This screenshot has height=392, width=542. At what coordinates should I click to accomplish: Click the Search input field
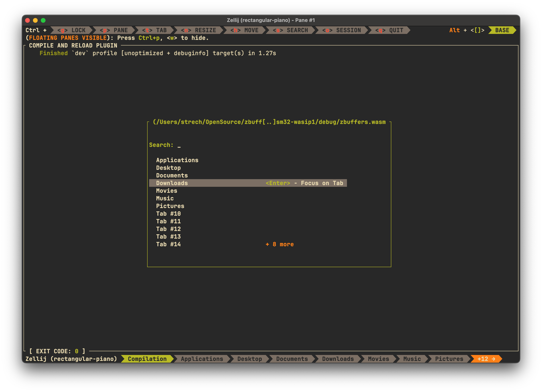179,145
